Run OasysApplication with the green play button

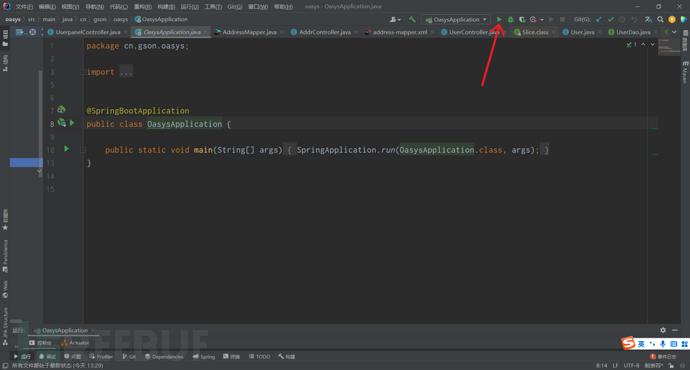pos(499,19)
